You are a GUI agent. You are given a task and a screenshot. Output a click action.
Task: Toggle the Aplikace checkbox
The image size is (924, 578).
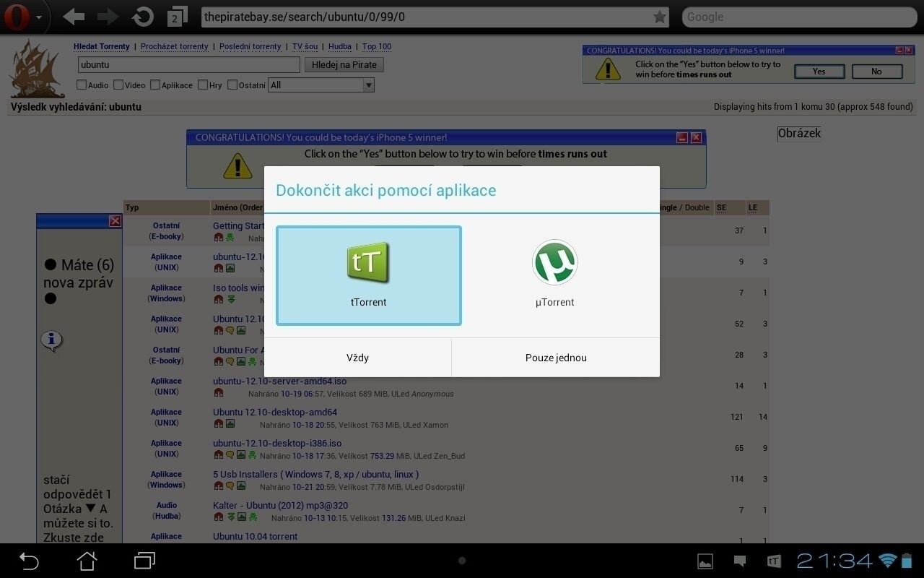click(x=155, y=85)
